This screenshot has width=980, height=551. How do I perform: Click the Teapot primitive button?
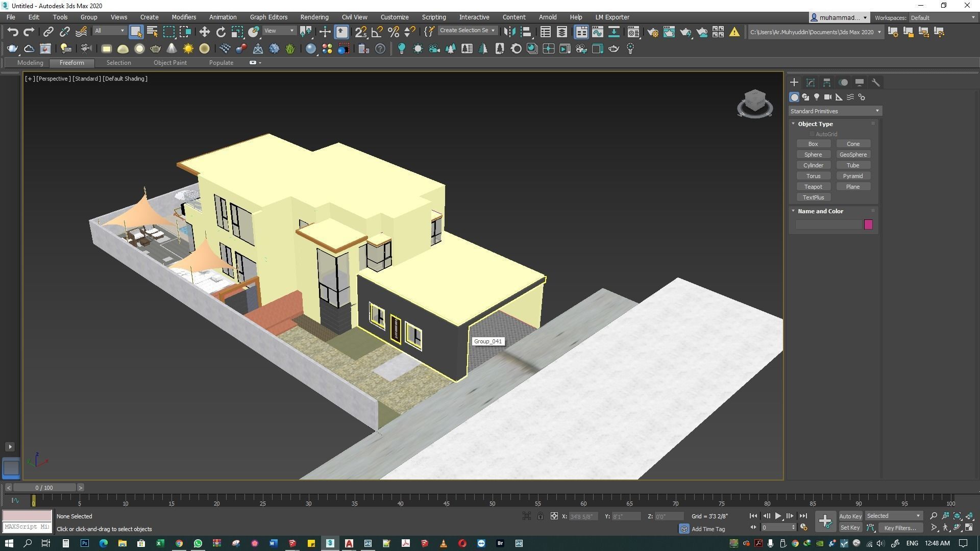(x=813, y=187)
